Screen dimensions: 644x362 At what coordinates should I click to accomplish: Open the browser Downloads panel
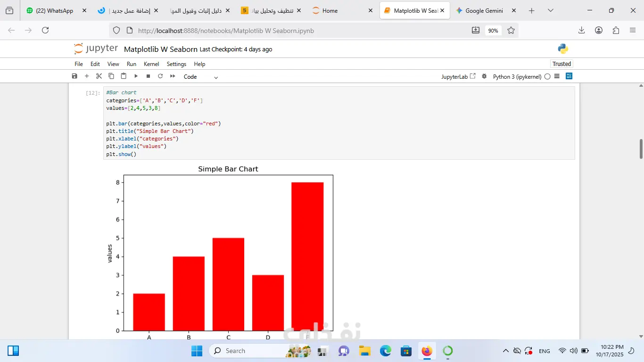pos(582,30)
